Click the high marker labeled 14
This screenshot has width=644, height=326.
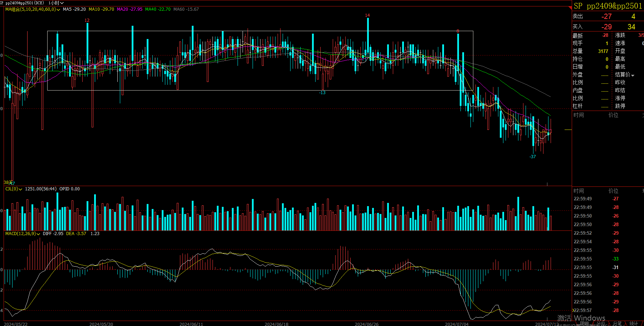pos(367,15)
